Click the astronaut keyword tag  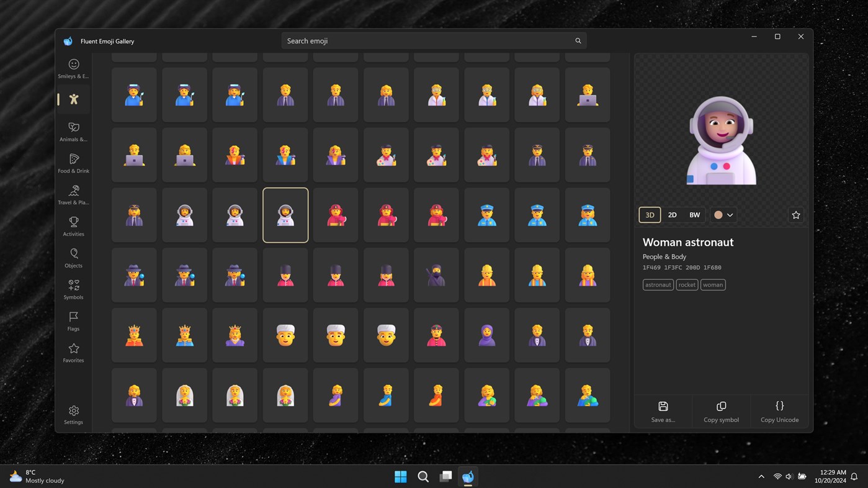658,284
